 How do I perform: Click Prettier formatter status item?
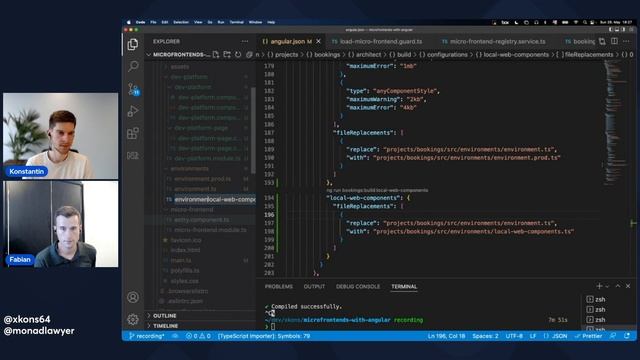(x=589, y=336)
